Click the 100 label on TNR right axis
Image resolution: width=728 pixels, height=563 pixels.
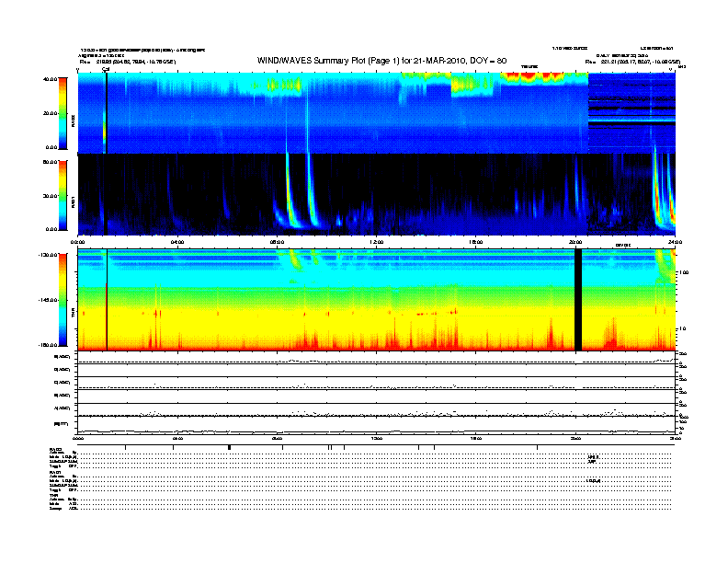684,272
